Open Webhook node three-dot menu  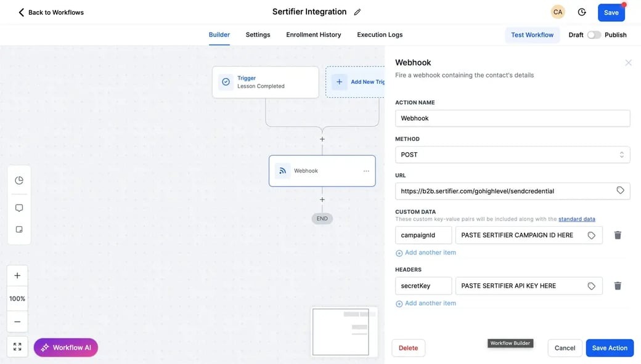pos(366,171)
